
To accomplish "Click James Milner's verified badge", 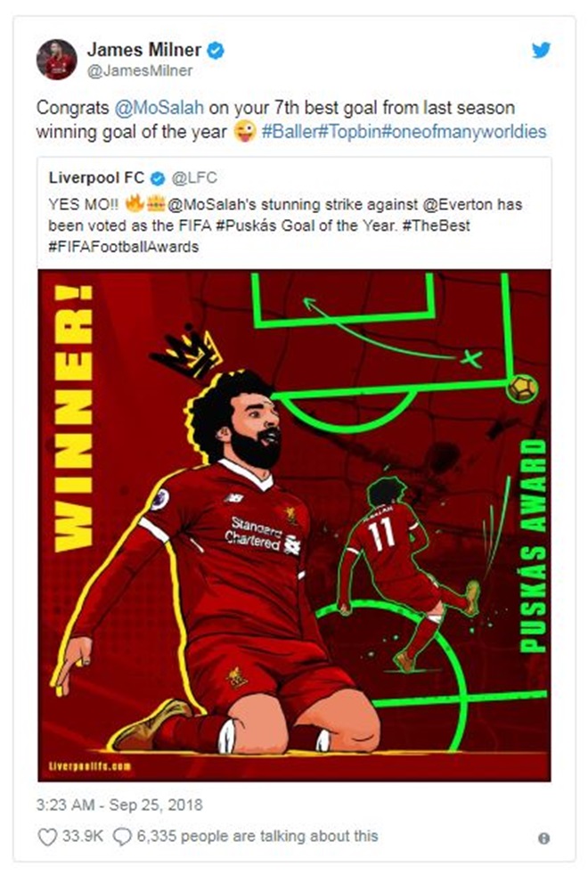I will click(x=216, y=51).
